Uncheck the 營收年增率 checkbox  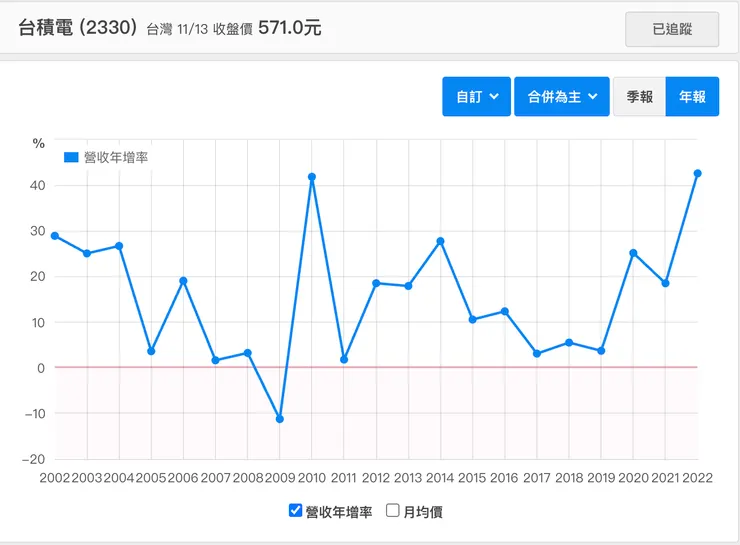coord(295,510)
